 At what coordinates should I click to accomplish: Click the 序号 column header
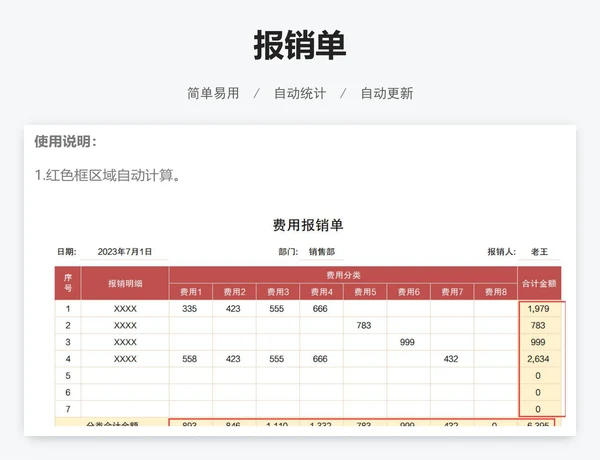(x=68, y=283)
